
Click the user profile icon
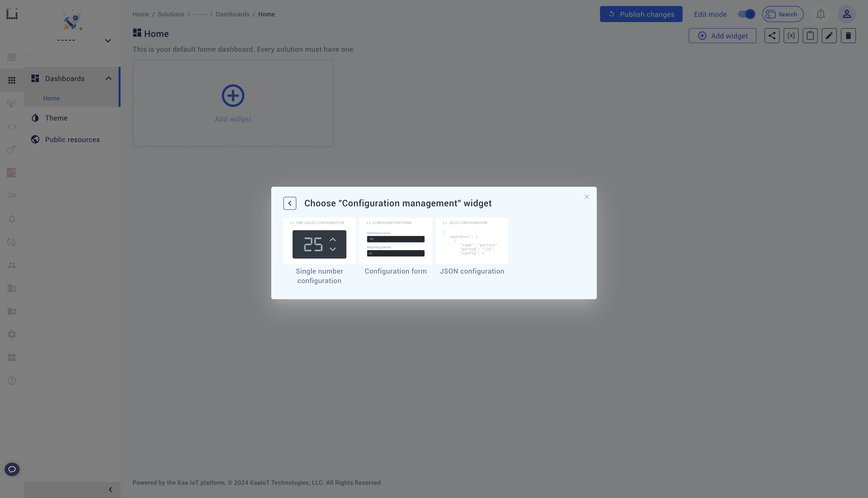[847, 14]
